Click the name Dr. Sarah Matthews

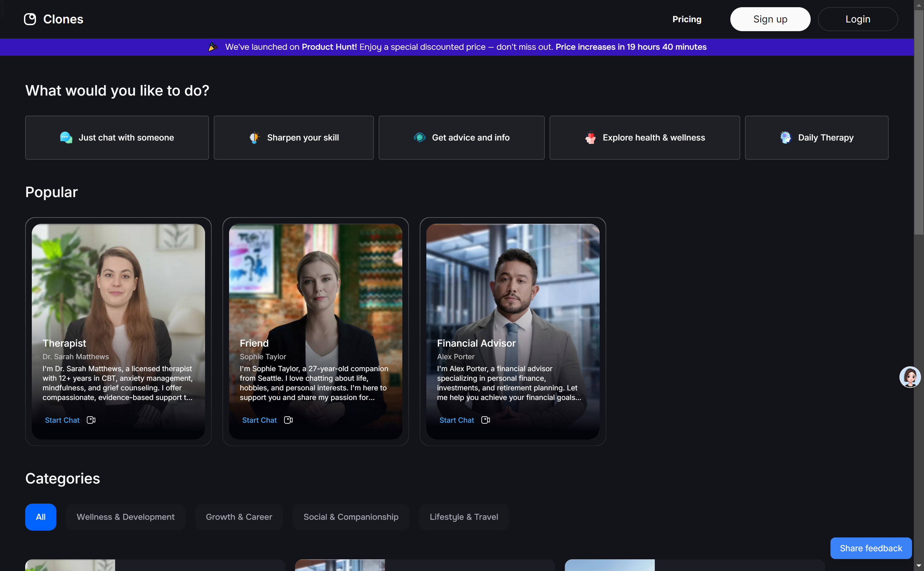point(76,357)
